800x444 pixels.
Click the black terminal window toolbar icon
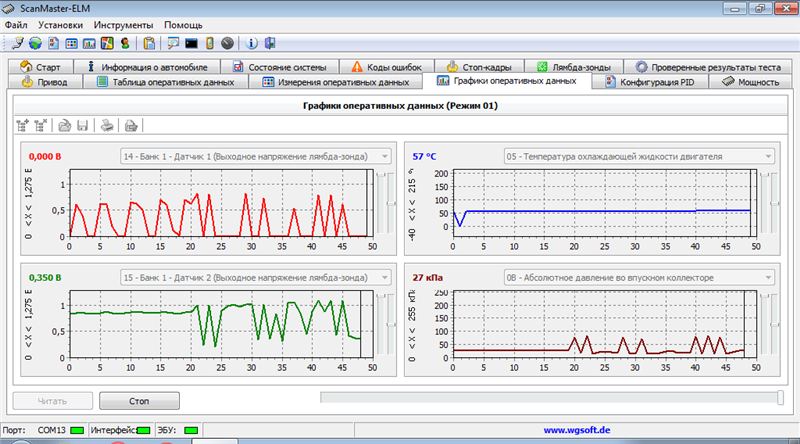click(191, 43)
